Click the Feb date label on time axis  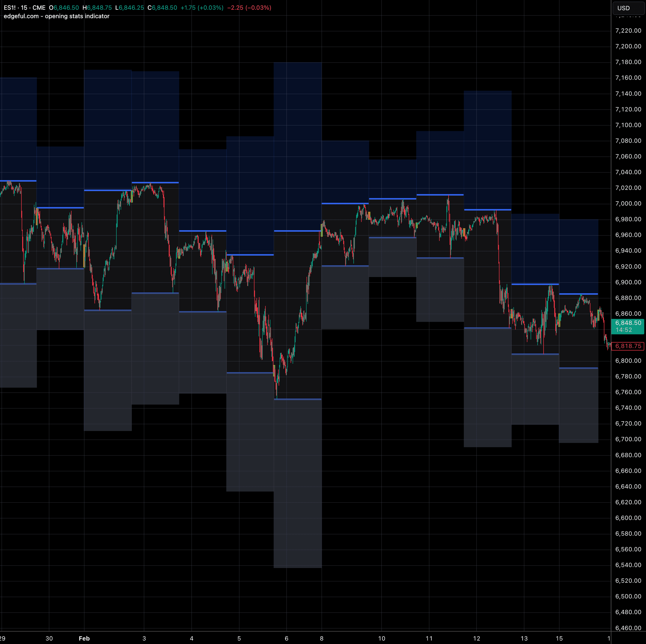(x=84, y=638)
